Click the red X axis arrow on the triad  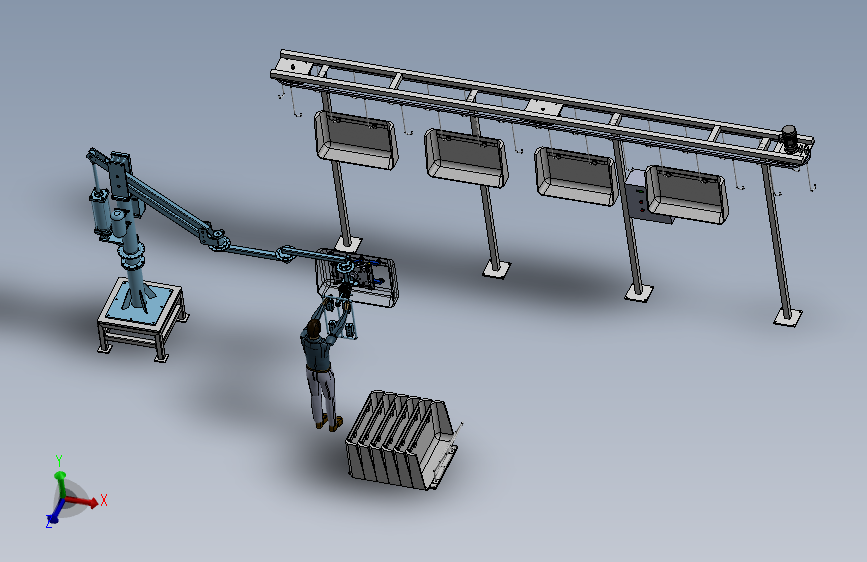(x=83, y=502)
